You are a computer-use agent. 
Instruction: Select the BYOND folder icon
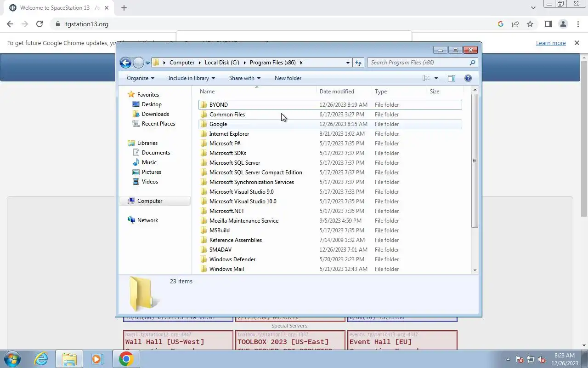click(x=204, y=105)
